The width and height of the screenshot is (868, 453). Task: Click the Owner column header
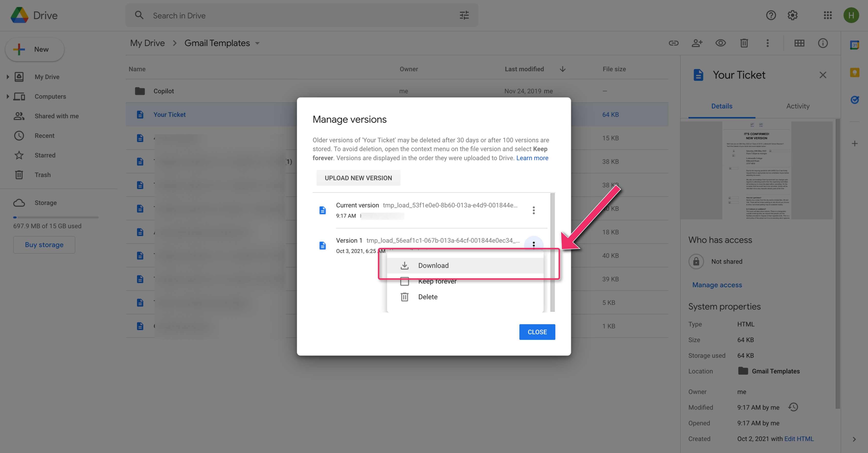click(408, 69)
